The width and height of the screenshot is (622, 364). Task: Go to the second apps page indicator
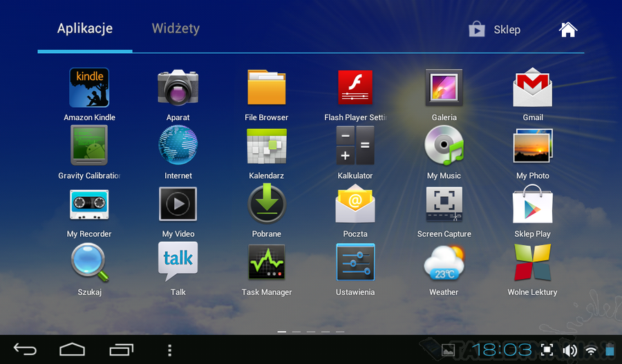[296, 332]
